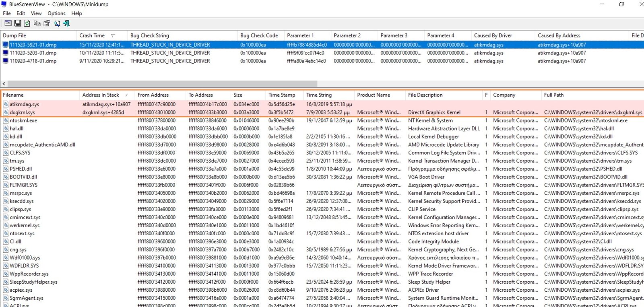Click the Find magnifier toolbar icon
The width and height of the screenshot is (644, 307).
click(x=57, y=23)
